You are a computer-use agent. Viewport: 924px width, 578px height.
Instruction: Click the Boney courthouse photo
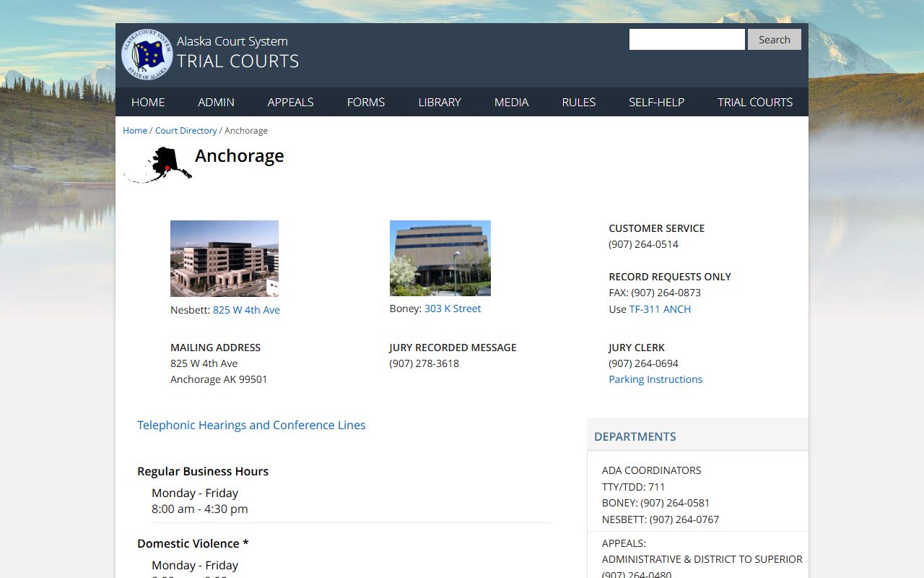[440, 258]
